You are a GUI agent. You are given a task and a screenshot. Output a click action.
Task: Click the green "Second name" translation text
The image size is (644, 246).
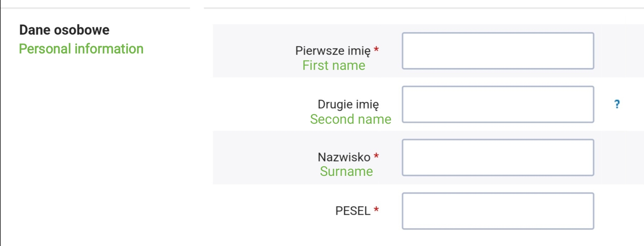350,119
